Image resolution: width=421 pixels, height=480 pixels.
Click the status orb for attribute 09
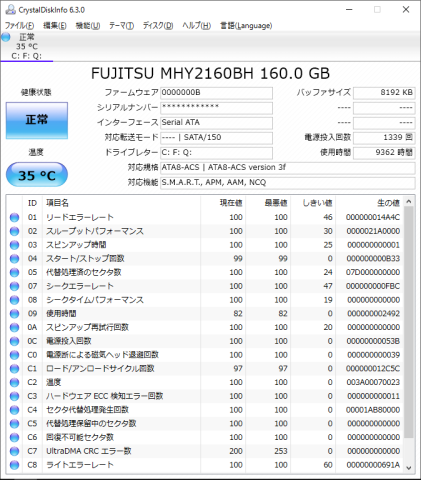[14, 314]
